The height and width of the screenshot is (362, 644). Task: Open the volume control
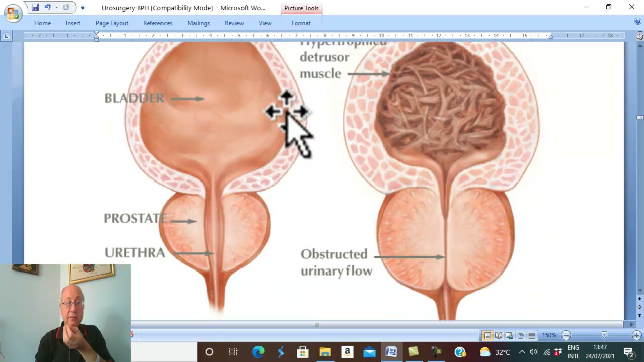coord(534,352)
